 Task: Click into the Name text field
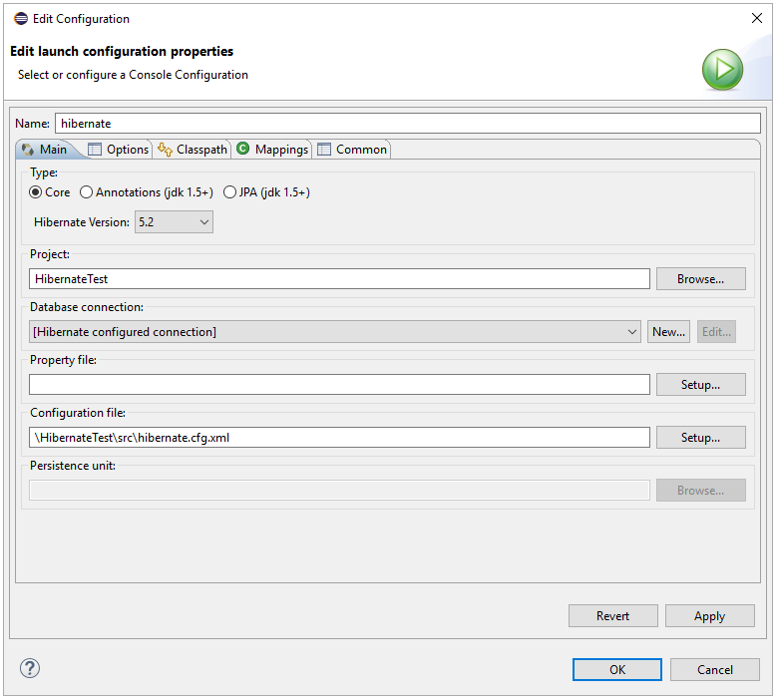(x=407, y=124)
